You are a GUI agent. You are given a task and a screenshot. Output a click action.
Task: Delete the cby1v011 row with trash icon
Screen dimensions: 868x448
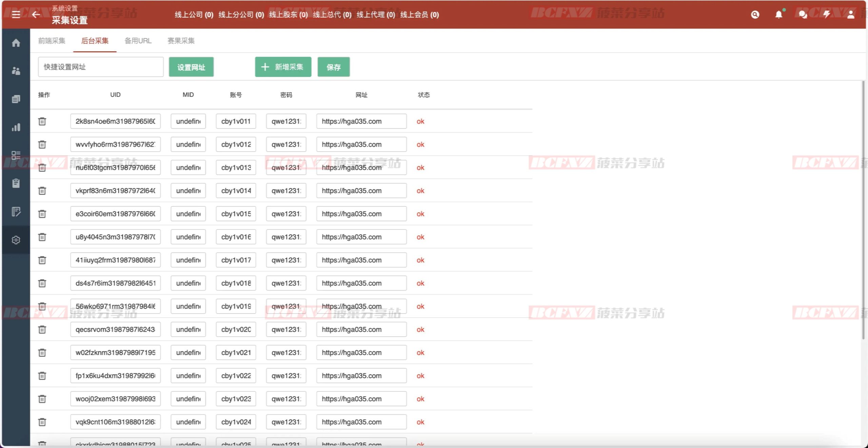click(x=42, y=121)
